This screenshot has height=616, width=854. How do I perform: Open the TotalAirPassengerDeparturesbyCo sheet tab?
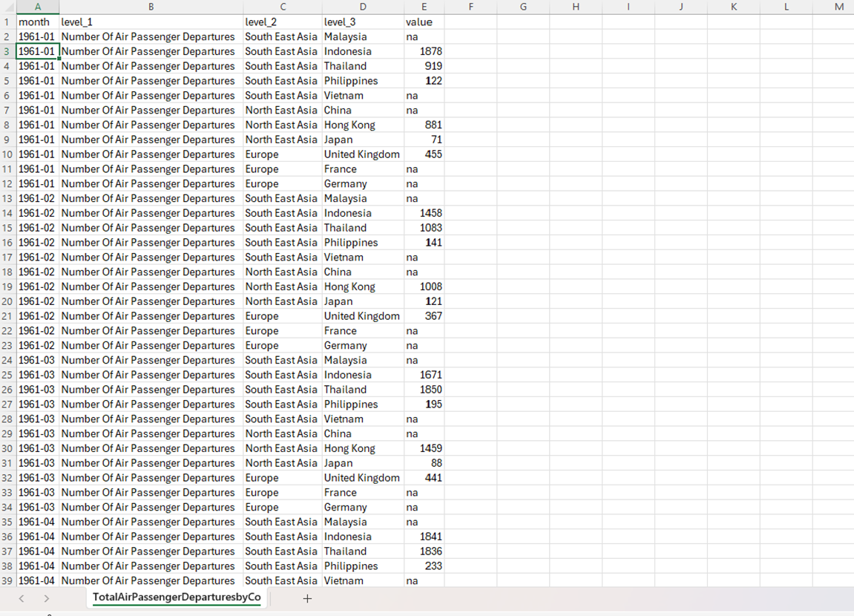(177, 597)
